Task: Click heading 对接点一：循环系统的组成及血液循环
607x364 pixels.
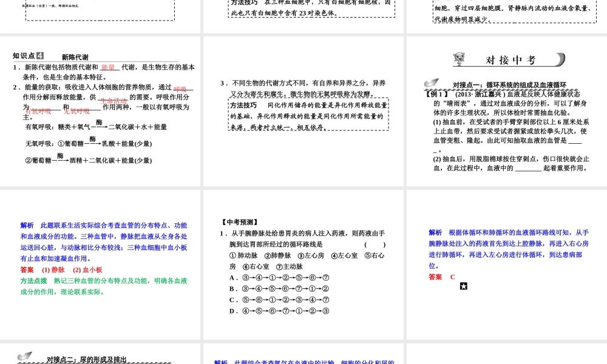Action: (x=509, y=85)
